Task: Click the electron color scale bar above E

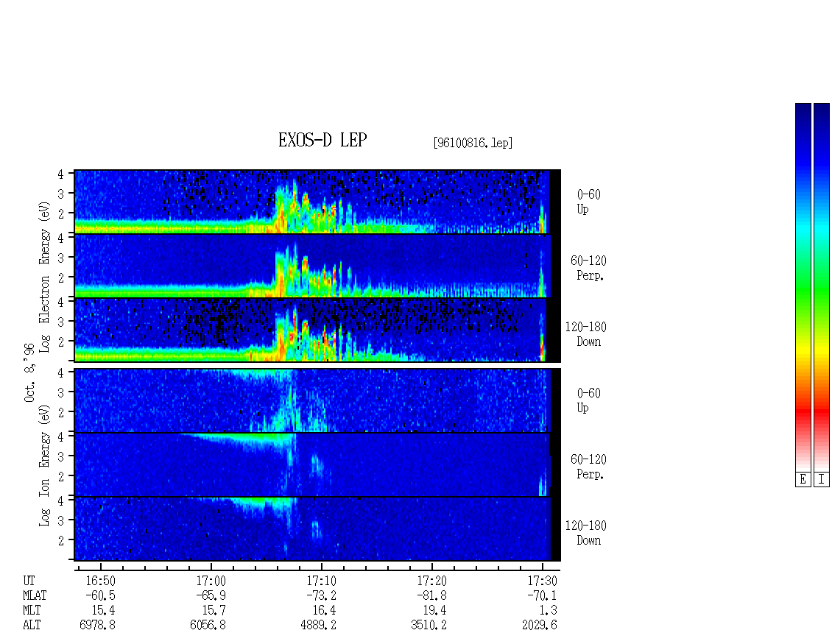Action: pos(803,287)
